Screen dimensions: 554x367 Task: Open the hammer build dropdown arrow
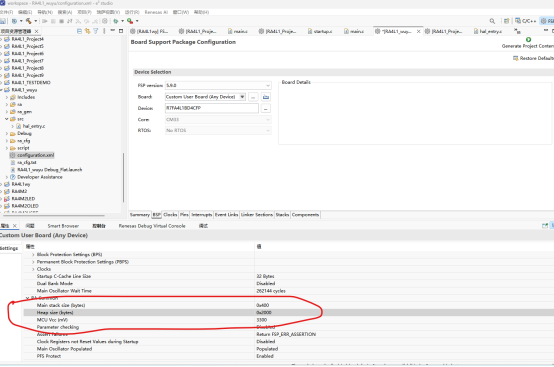click(35, 21)
